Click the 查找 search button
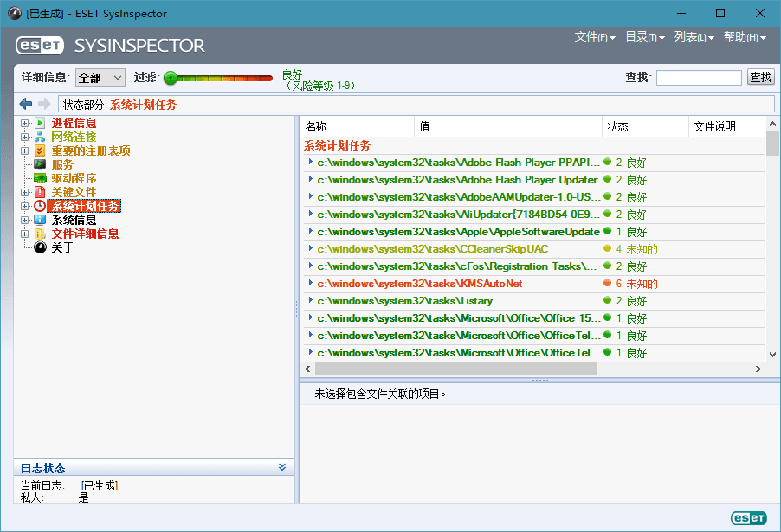This screenshot has width=781, height=532. click(x=760, y=77)
